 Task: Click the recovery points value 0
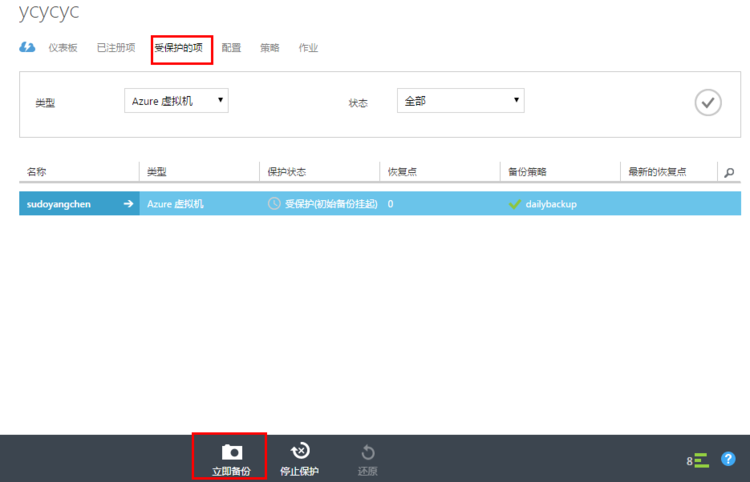coord(390,204)
